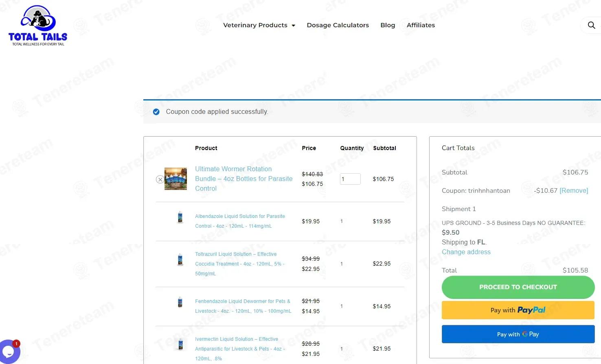Click the coupon discount amount -$10.67

546,190
